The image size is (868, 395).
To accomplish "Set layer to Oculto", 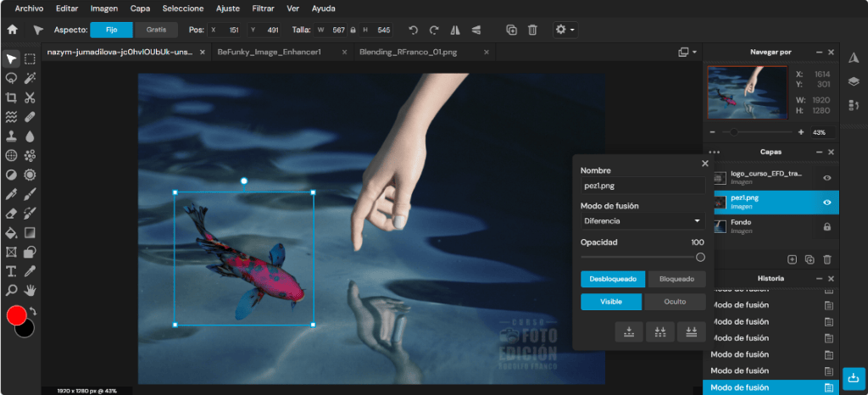I will pos(674,302).
